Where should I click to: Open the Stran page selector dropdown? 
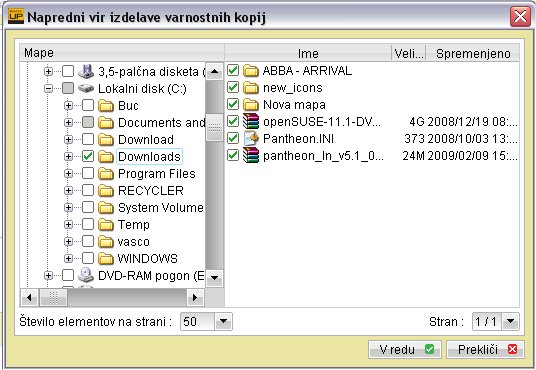[511, 321]
